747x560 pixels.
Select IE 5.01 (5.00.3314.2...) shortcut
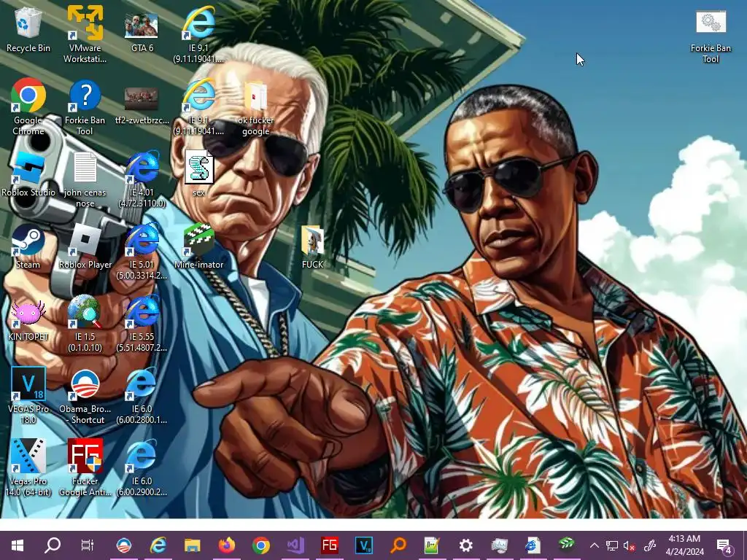tap(142, 252)
